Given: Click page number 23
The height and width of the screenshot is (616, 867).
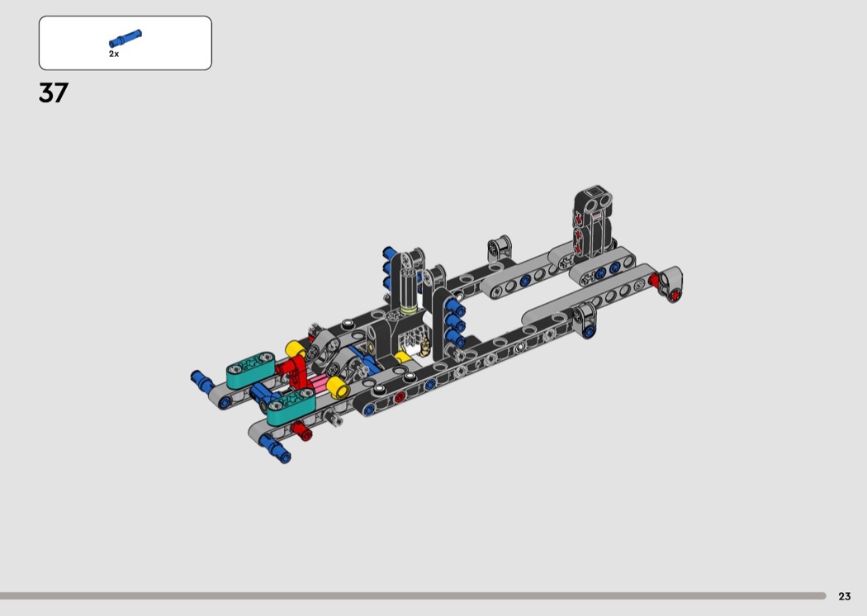Looking at the screenshot, I should click(x=844, y=596).
